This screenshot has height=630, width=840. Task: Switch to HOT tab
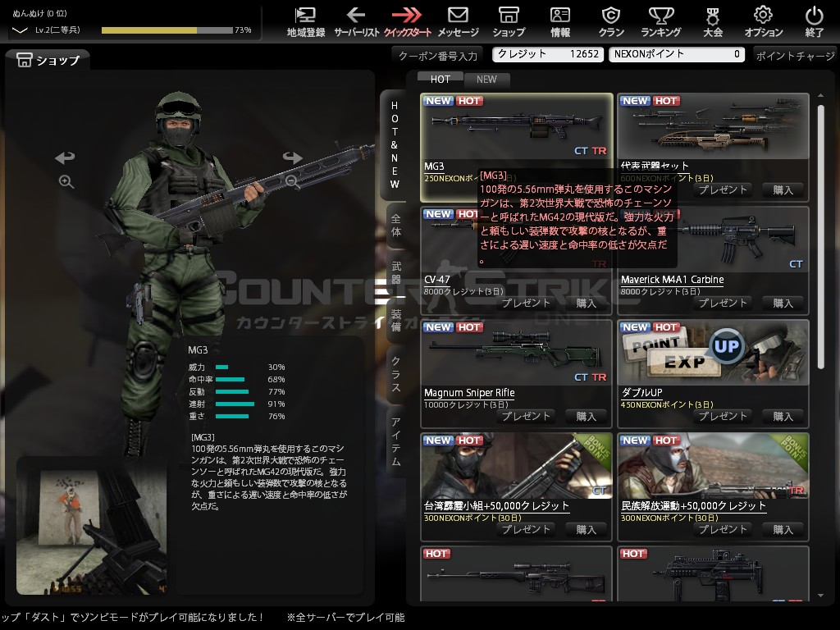[x=441, y=80]
